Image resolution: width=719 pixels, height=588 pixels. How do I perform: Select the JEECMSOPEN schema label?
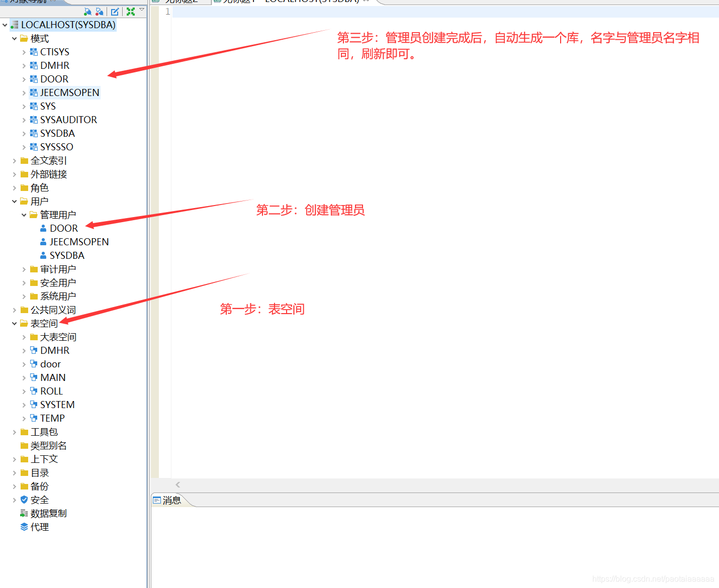click(x=70, y=92)
